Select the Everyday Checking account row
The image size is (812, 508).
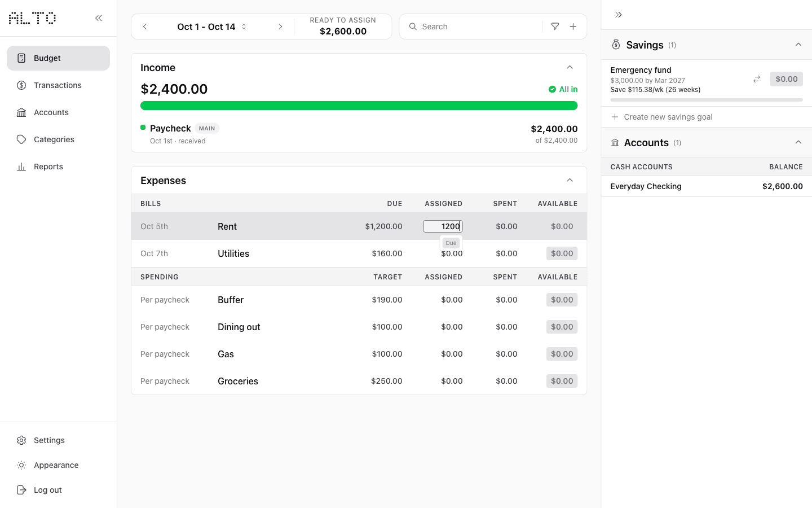(707, 186)
